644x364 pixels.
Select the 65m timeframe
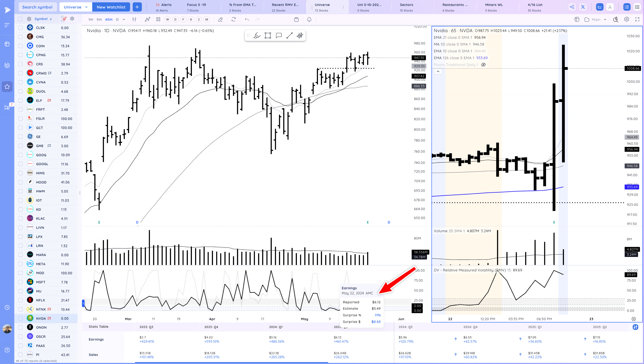(109, 19)
